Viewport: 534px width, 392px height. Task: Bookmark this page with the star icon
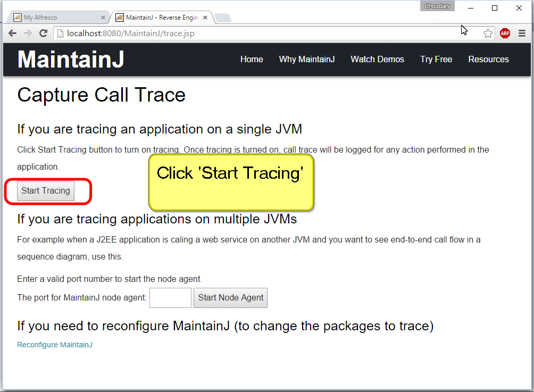488,34
